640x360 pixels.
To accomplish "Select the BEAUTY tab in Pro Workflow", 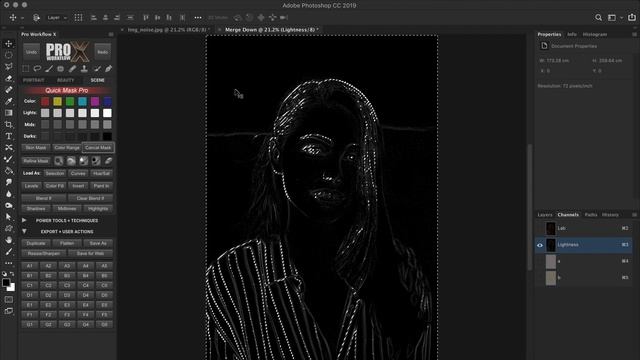I will click(65, 80).
